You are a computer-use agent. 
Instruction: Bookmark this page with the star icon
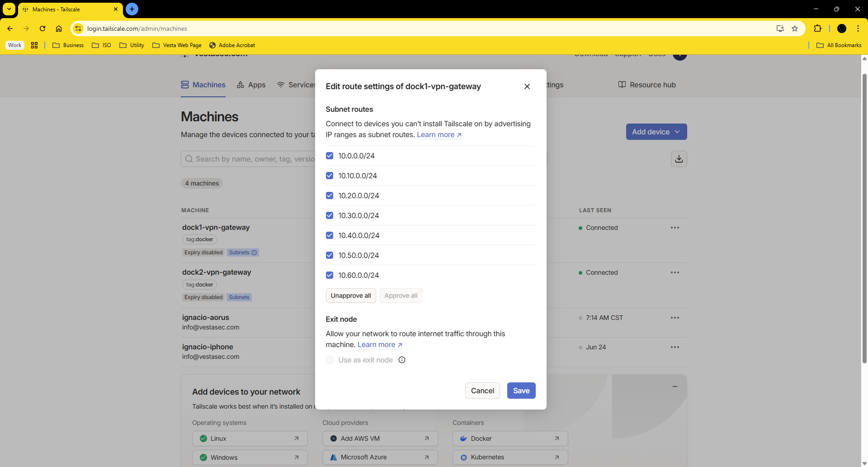(x=795, y=29)
